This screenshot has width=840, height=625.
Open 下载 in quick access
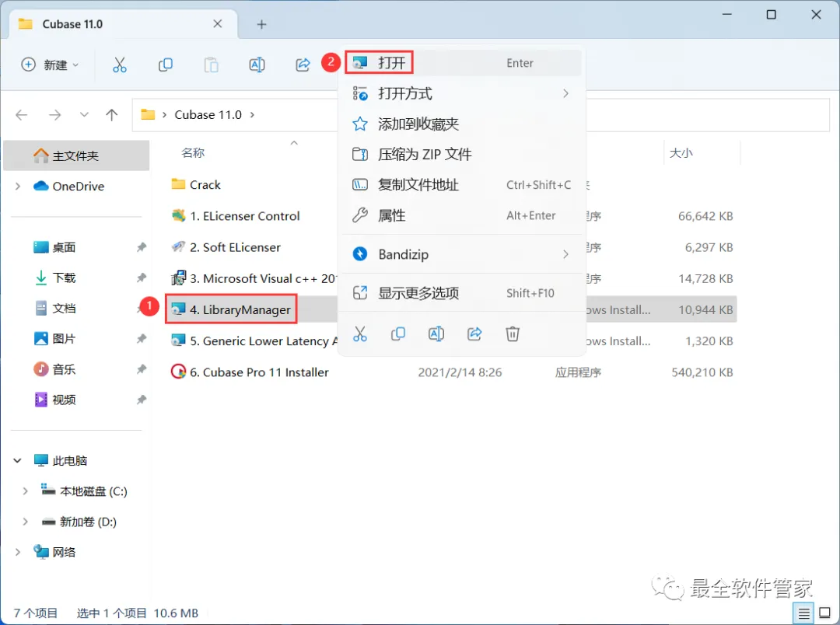pos(64,278)
